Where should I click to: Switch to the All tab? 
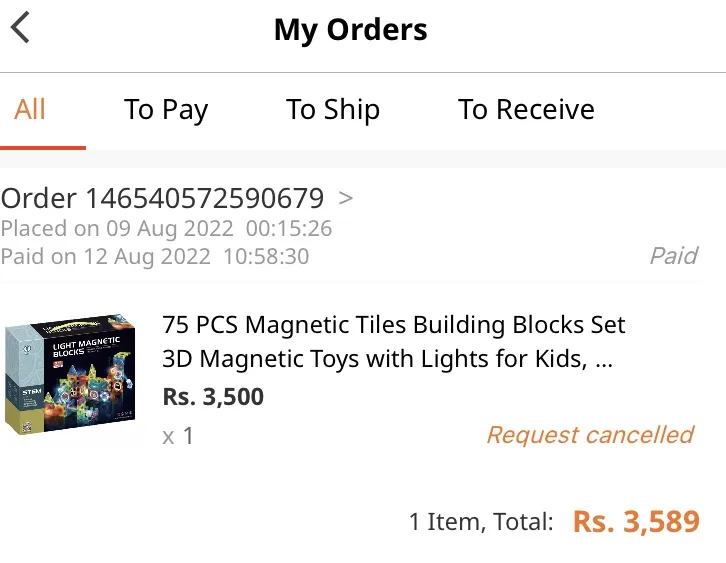click(30, 109)
